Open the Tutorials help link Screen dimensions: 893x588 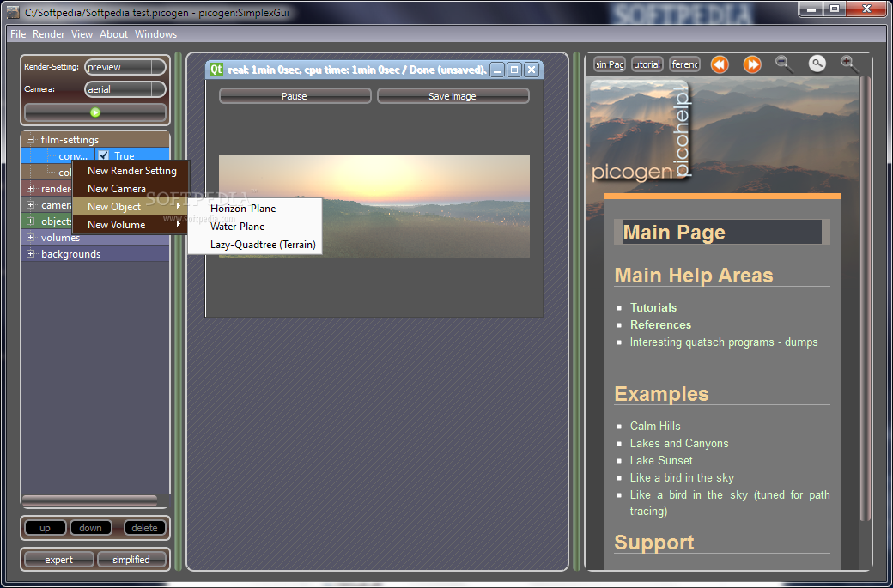[653, 307]
